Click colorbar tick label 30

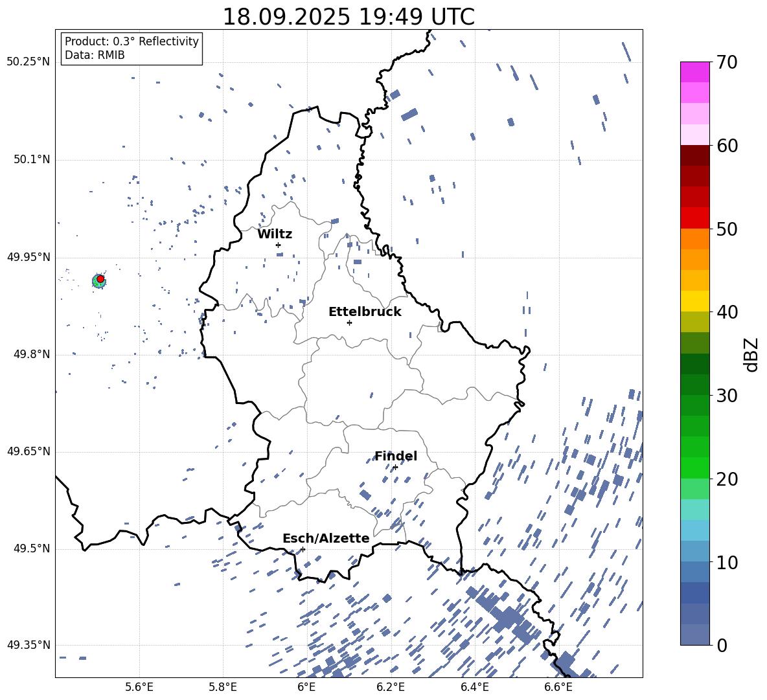click(727, 396)
